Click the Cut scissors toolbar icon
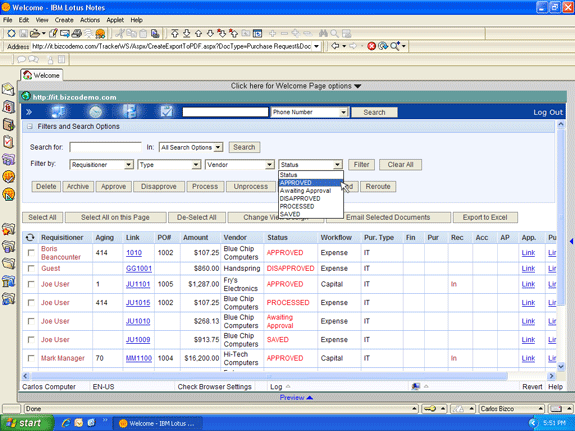575x431 pixels. 120,34
